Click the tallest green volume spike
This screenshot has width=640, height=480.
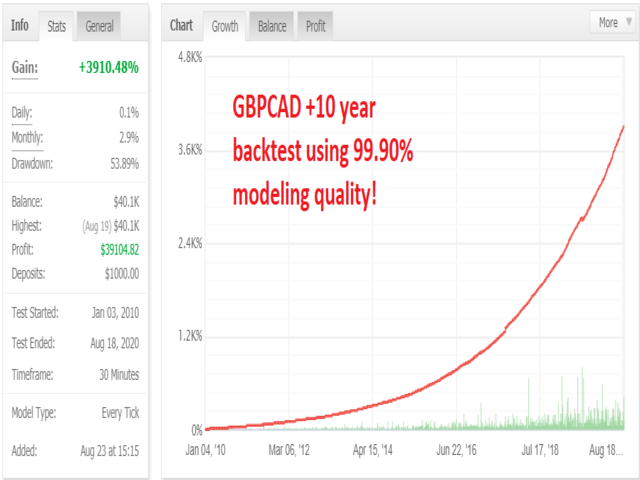click(x=582, y=398)
